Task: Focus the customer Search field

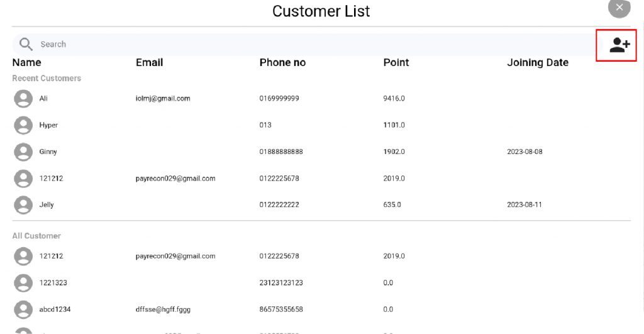Action: tap(308, 45)
